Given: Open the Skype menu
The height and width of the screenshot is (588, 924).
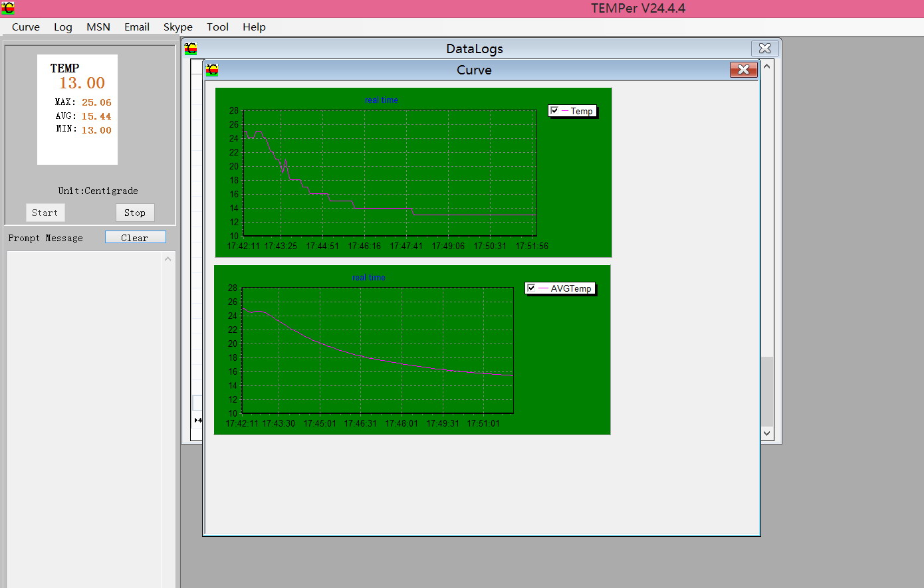Looking at the screenshot, I should 178,27.
